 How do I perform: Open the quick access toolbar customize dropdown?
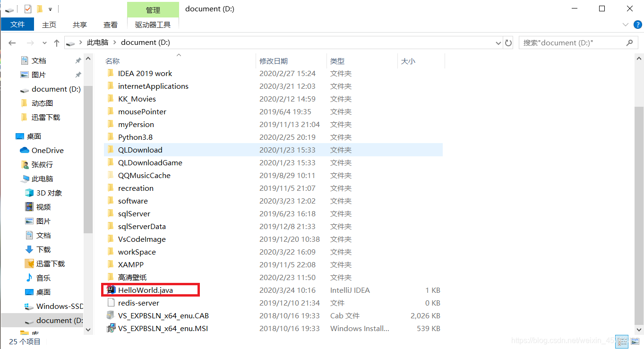[50, 9]
